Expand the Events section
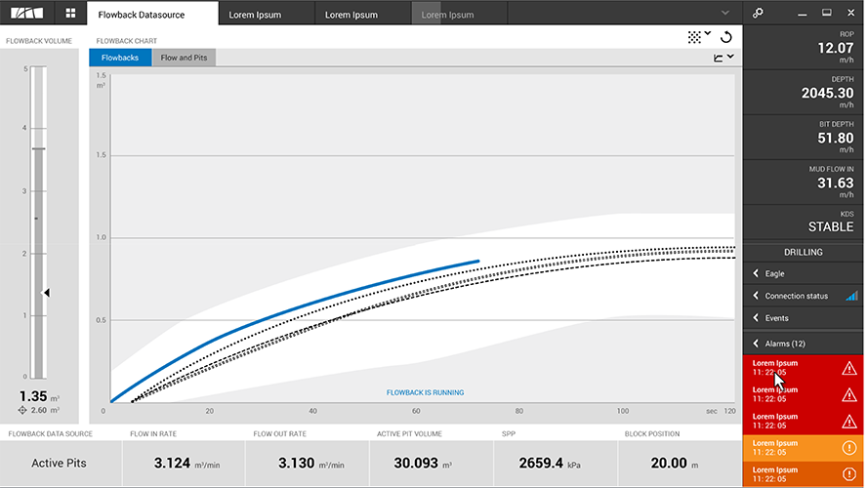The width and height of the screenshot is (868, 488). tap(756, 318)
